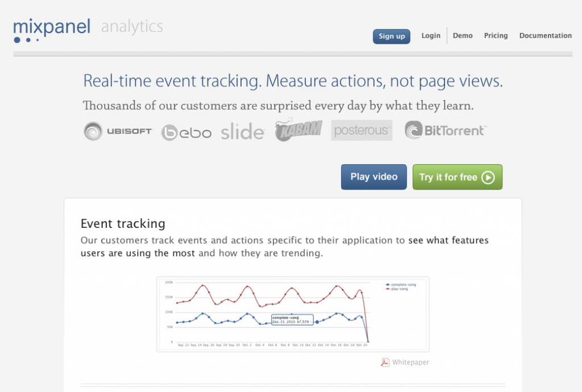Click the blue Sign up button
Viewport: 582px width, 392px height.
[392, 36]
